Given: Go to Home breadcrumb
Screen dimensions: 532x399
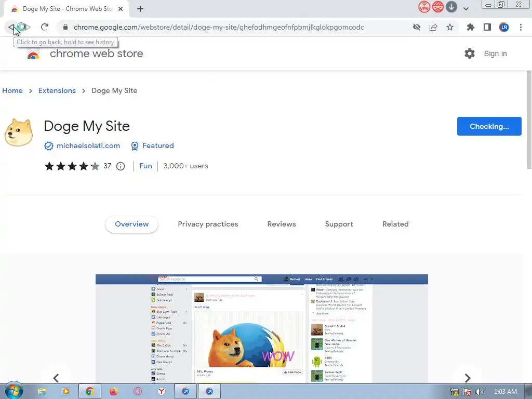Looking at the screenshot, I should click(x=12, y=90).
